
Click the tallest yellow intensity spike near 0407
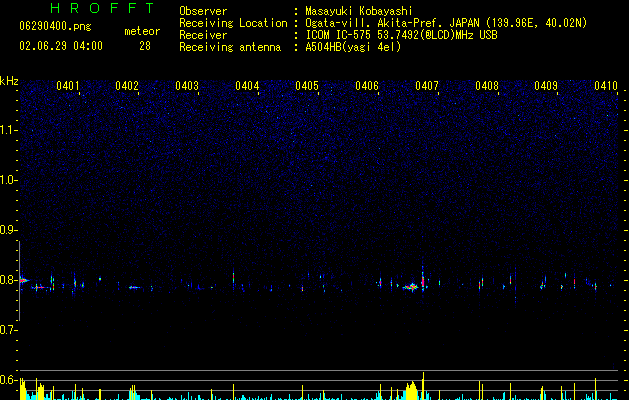(423, 386)
